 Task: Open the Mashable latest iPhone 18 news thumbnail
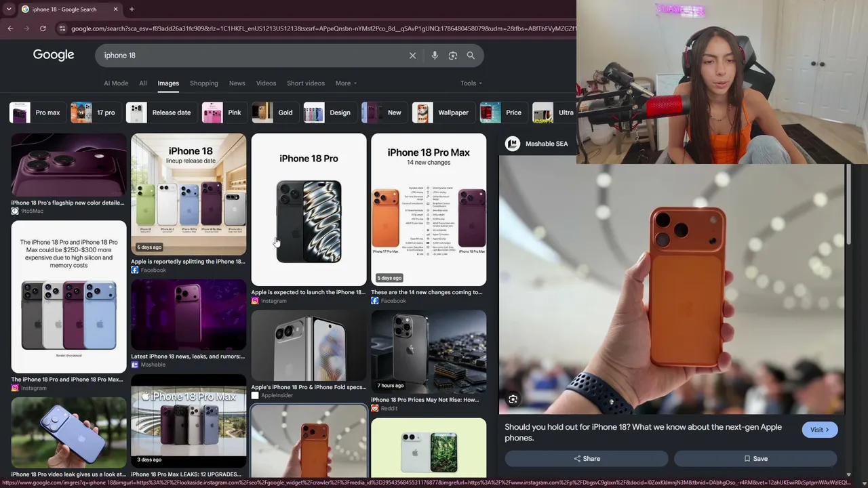tap(189, 315)
